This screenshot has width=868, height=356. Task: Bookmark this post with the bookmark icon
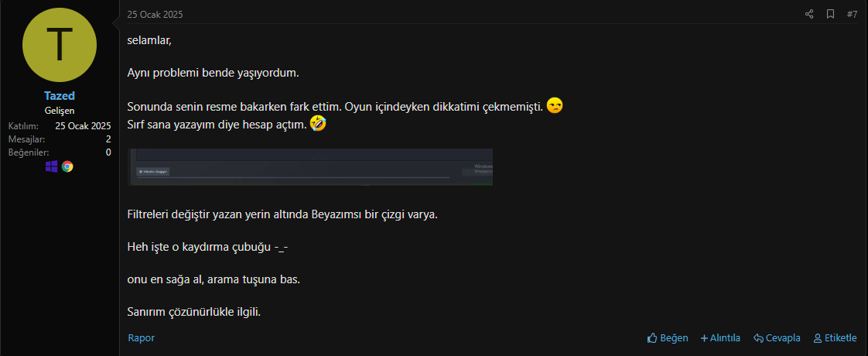(830, 15)
